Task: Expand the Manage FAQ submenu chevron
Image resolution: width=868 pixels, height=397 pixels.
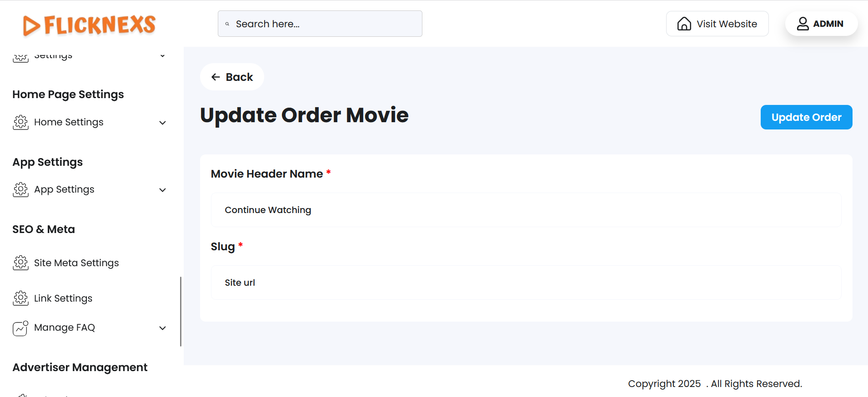Action: click(162, 328)
